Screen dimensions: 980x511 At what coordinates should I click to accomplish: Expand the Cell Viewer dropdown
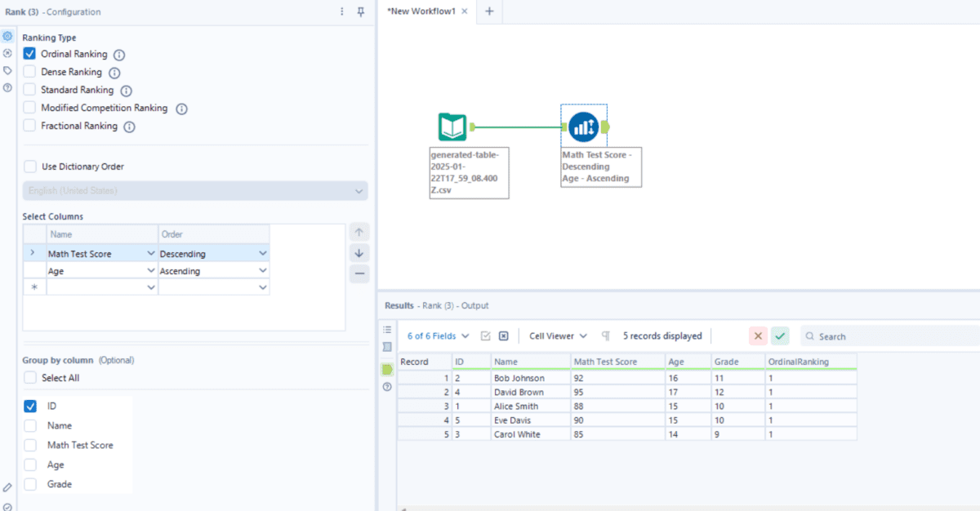558,335
